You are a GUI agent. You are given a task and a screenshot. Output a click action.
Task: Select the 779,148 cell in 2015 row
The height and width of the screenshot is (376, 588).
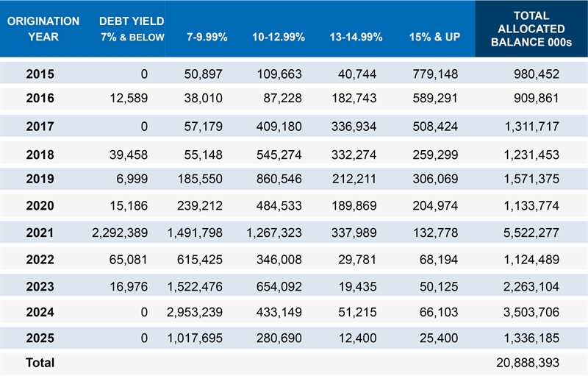click(x=435, y=74)
